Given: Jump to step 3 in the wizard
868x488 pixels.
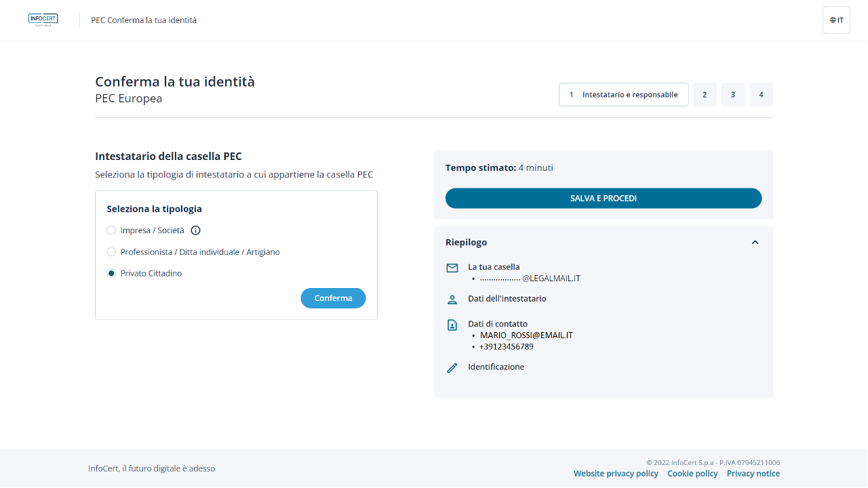Looking at the screenshot, I should click(733, 95).
